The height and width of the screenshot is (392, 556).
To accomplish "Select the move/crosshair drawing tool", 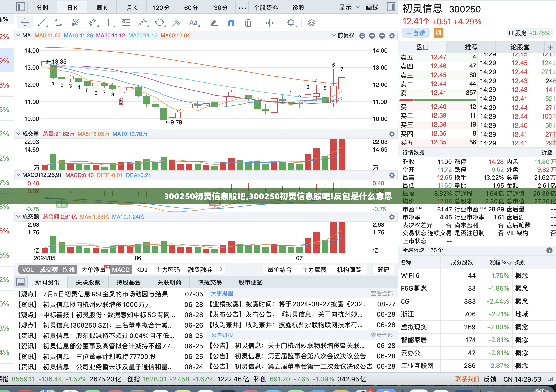I will [x=25, y=23].
